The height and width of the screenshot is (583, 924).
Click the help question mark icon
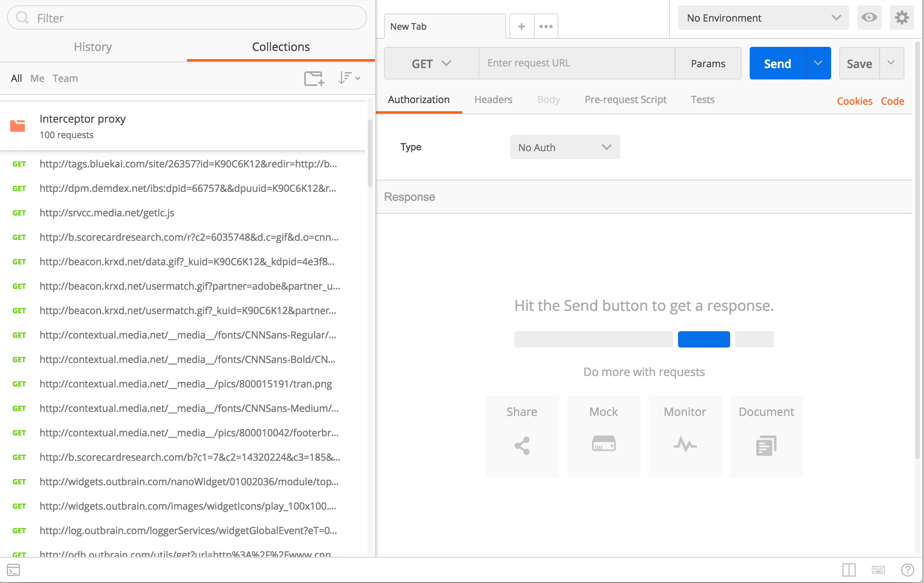[907, 570]
